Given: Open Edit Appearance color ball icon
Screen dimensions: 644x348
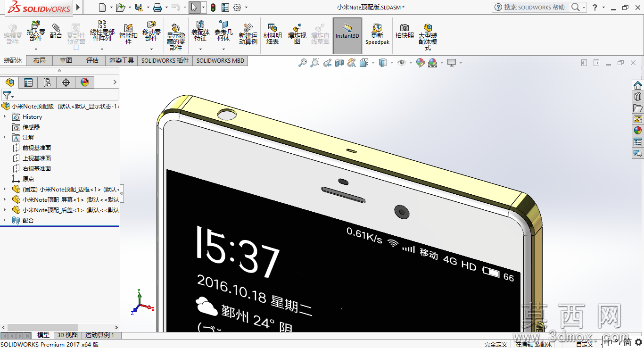Looking at the screenshot, I should 421,63.
